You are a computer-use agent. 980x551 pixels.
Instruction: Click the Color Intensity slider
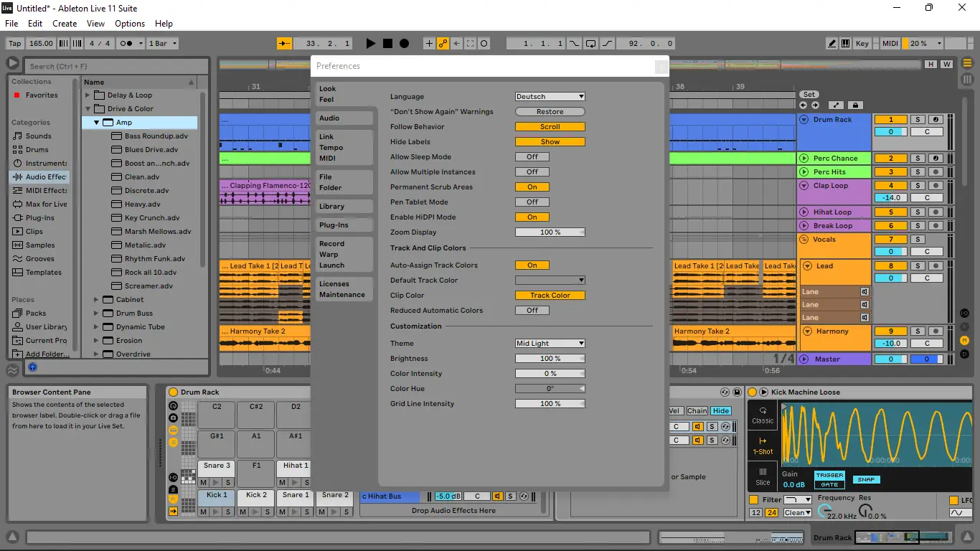(x=550, y=374)
